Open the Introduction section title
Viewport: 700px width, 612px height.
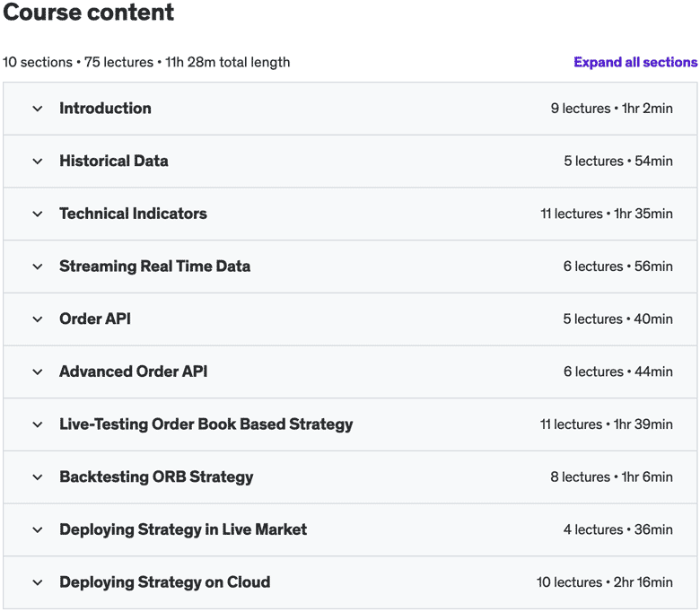point(105,108)
